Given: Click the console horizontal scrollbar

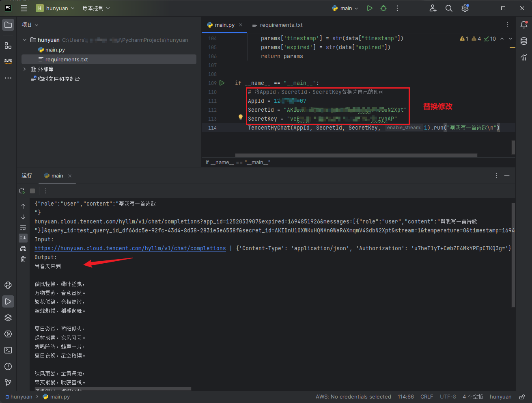Looking at the screenshot, I should [113, 389].
